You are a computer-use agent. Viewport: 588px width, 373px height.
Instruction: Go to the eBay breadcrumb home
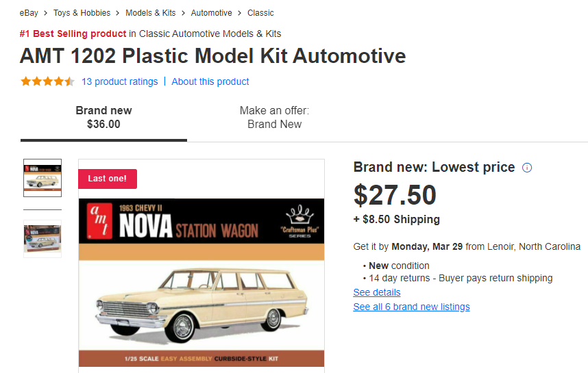click(x=29, y=13)
